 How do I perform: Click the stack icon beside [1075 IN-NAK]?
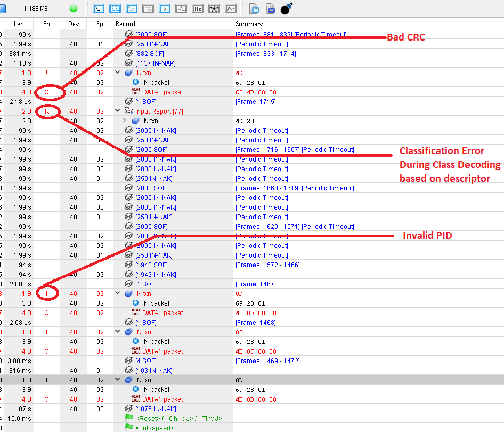(x=128, y=409)
